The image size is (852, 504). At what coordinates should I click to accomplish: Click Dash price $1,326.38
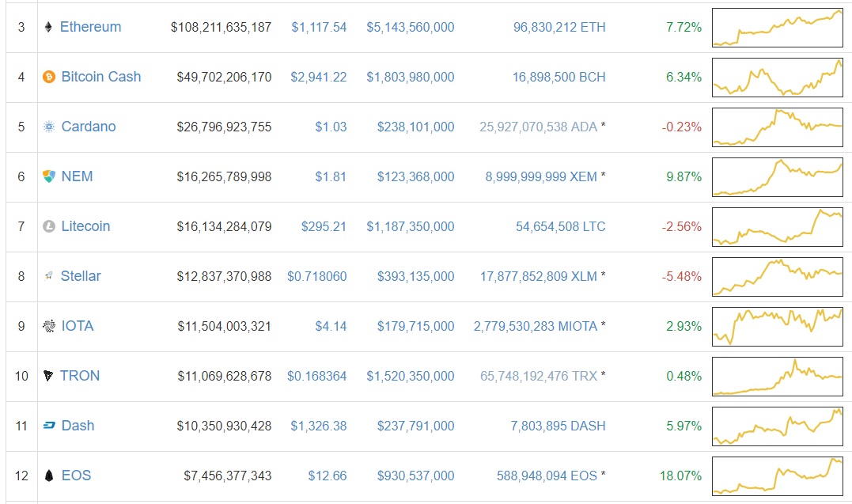[319, 426]
